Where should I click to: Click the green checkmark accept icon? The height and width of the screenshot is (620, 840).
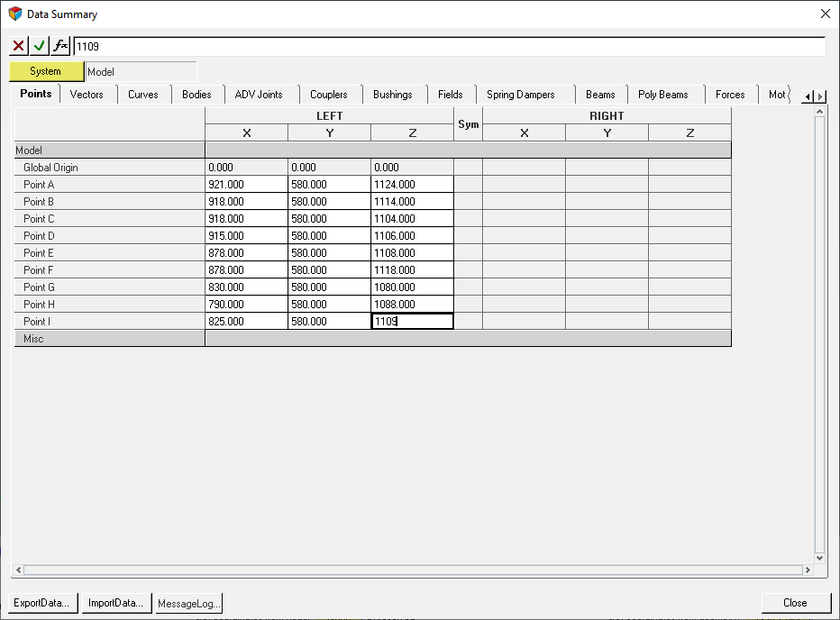tap(39, 46)
